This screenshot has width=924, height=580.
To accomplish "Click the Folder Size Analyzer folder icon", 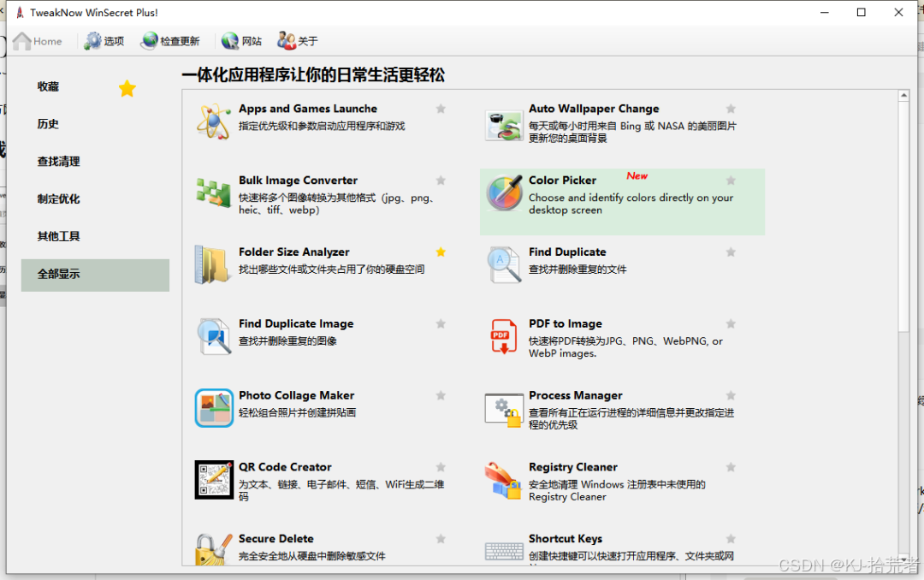I will [x=212, y=264].
